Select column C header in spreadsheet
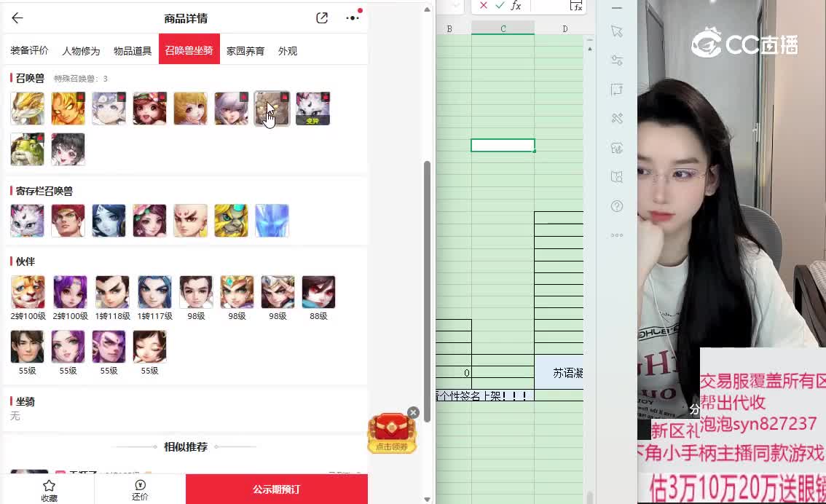Viewport: 826px width, 504px height. coord(503,28)
